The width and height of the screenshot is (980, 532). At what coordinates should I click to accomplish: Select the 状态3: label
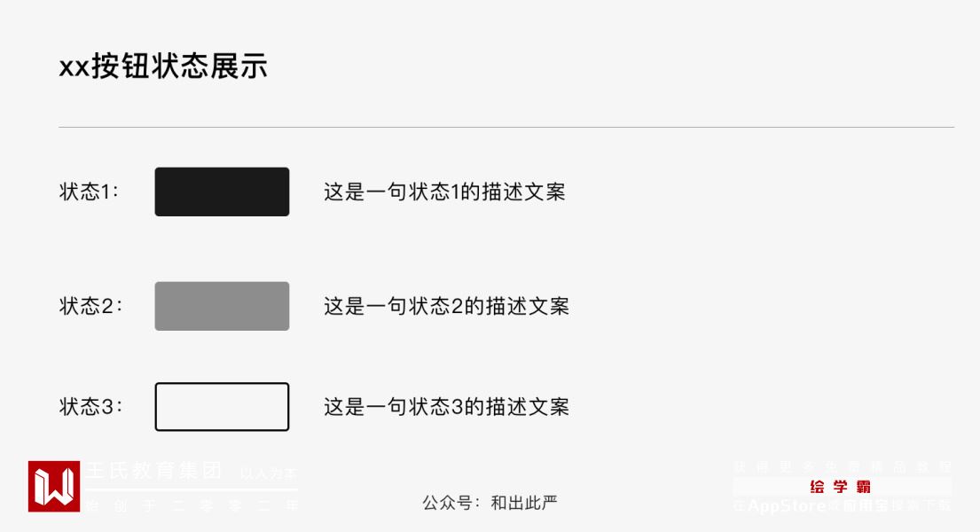pos(91,407)
